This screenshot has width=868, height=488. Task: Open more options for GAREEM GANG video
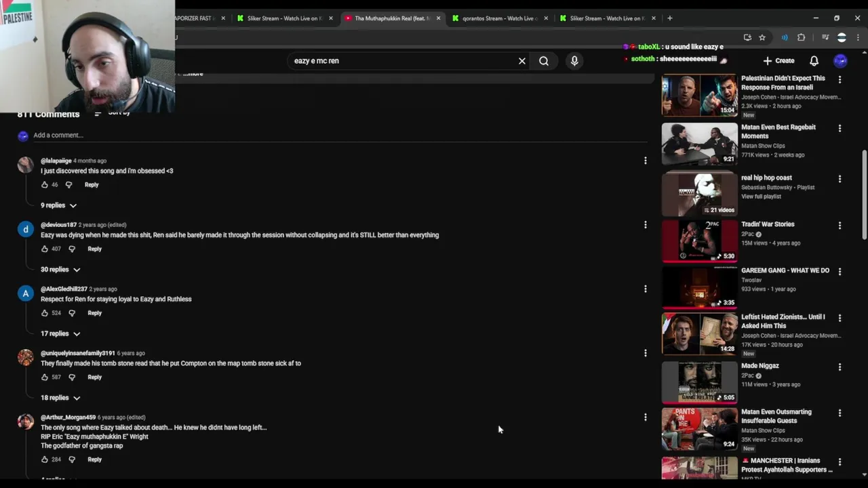click(840, 272)
